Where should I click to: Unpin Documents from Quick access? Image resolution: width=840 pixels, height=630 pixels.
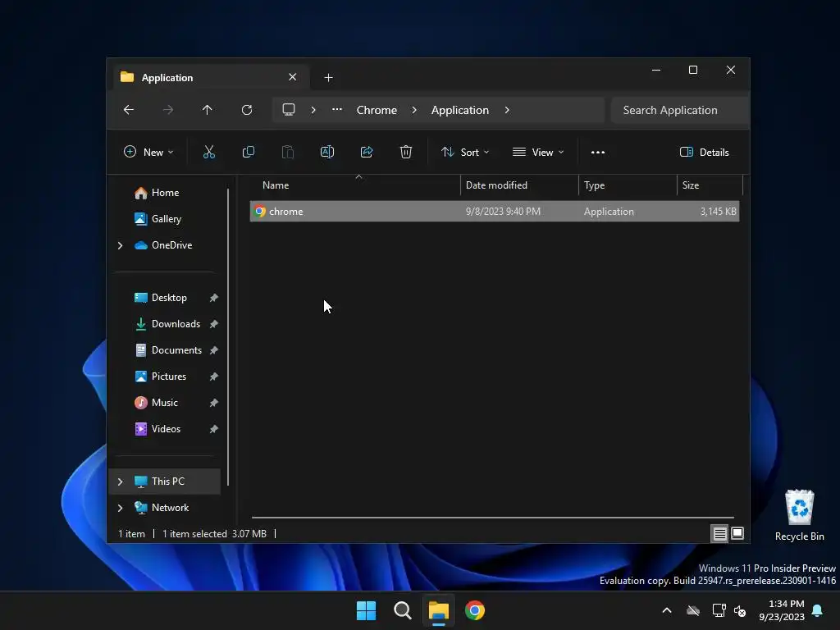(214, 350)
